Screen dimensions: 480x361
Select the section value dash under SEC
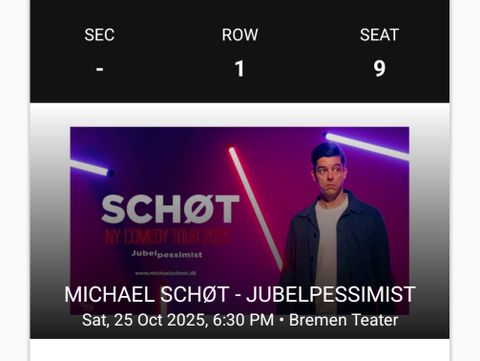pos(99,69)
